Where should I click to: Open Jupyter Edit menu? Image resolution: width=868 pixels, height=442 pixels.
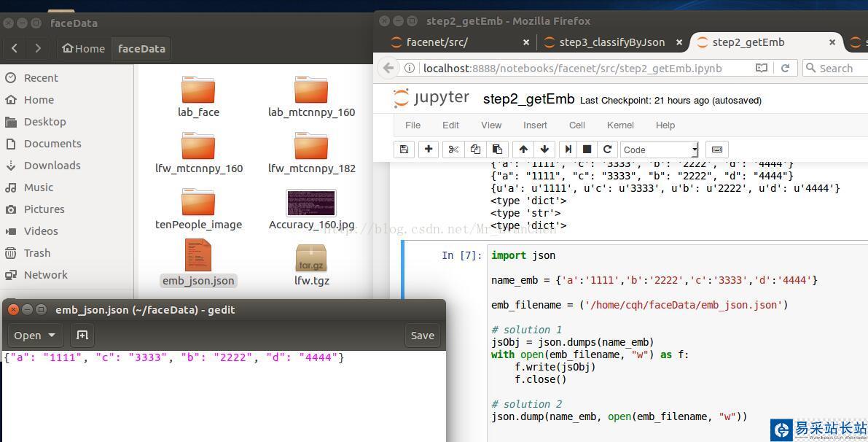(x=450, y=125)
